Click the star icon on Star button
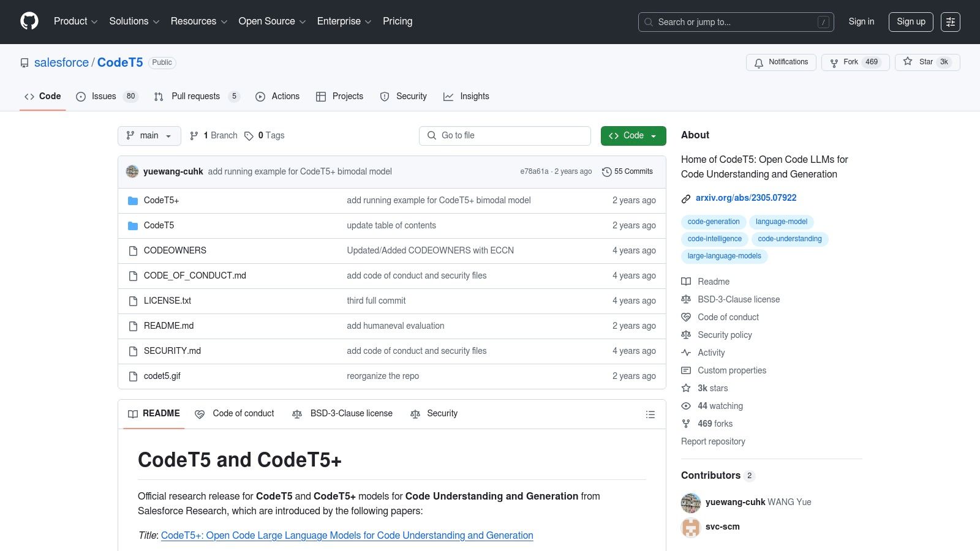 tap(908, 61)
